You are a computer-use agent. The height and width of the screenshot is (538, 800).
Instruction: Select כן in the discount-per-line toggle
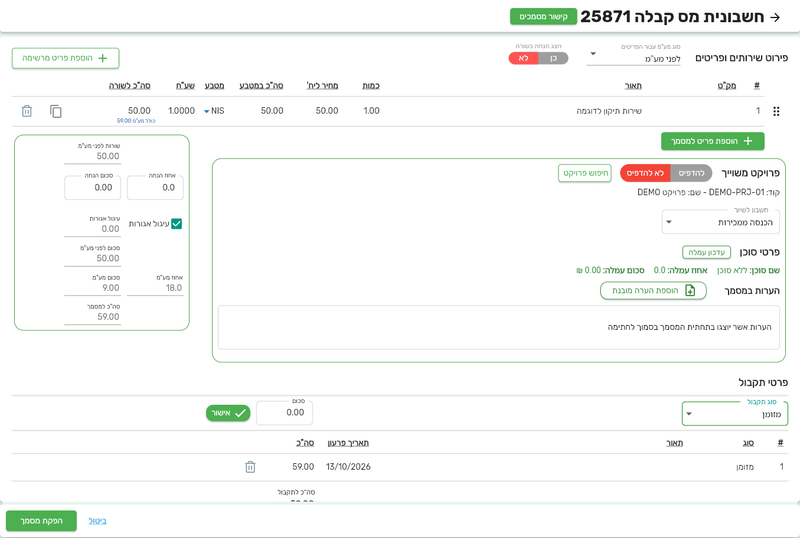tap(554, 58)
